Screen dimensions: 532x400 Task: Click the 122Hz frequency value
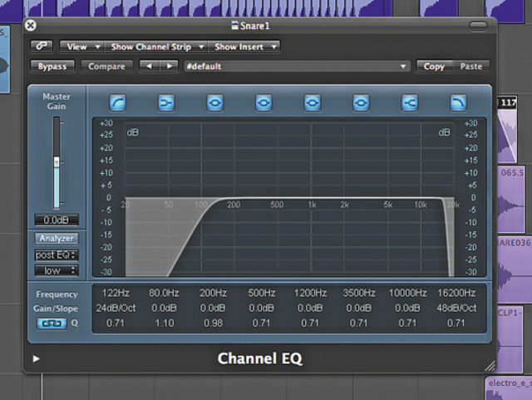pos(116,293)
